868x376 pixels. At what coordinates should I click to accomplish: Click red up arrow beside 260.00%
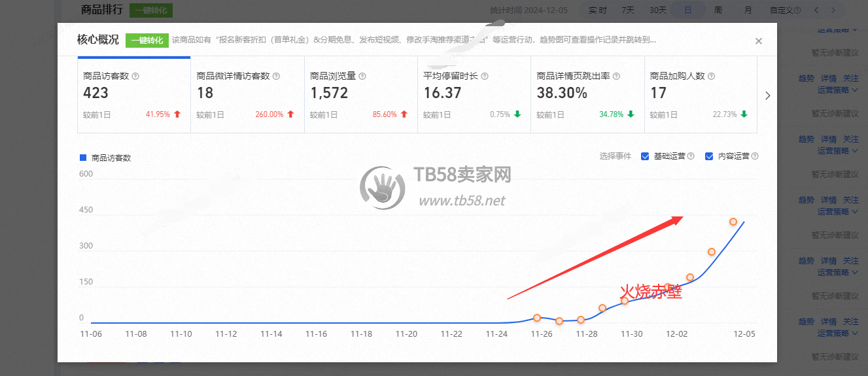pyautogui.click(x=290, y=114)
